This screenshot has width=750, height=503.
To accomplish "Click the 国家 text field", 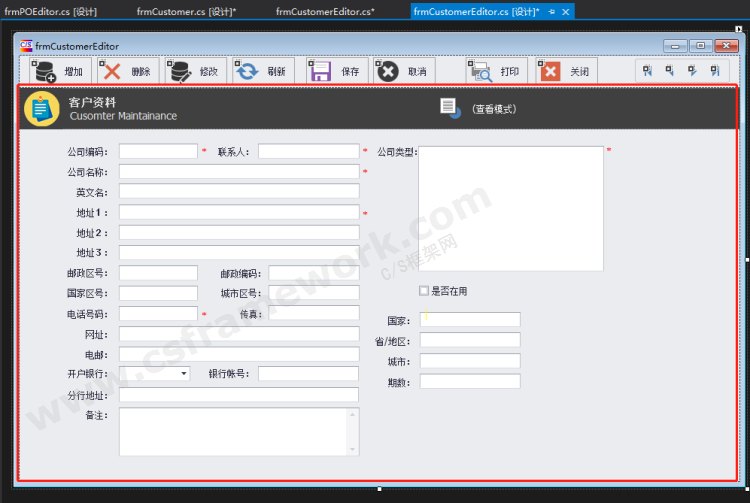I will click(470, 320).
